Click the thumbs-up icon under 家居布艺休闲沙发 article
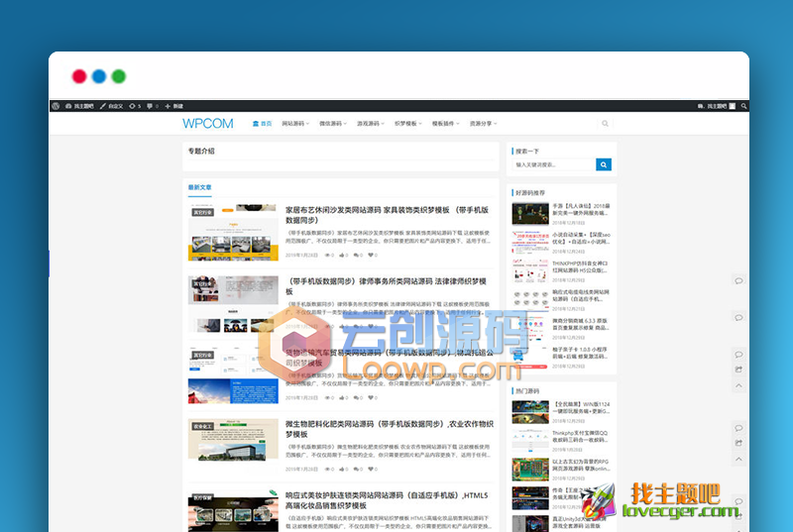 [x=343, y=256]
